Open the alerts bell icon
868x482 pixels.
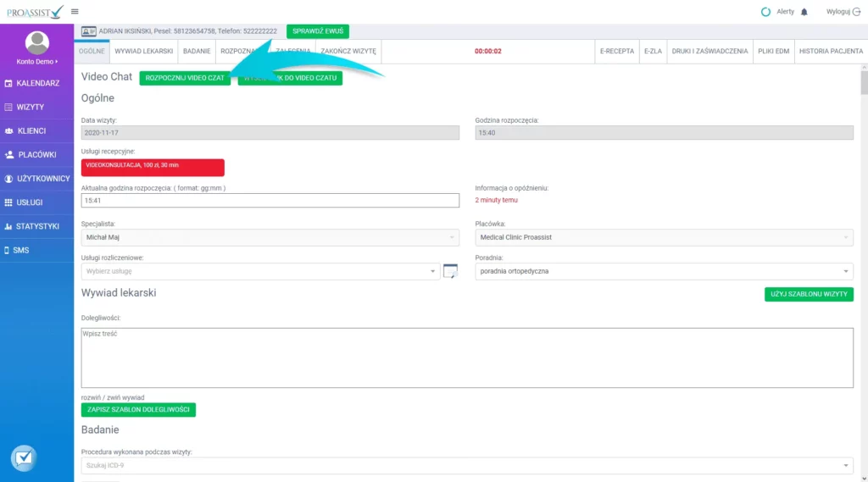point(804,12)
